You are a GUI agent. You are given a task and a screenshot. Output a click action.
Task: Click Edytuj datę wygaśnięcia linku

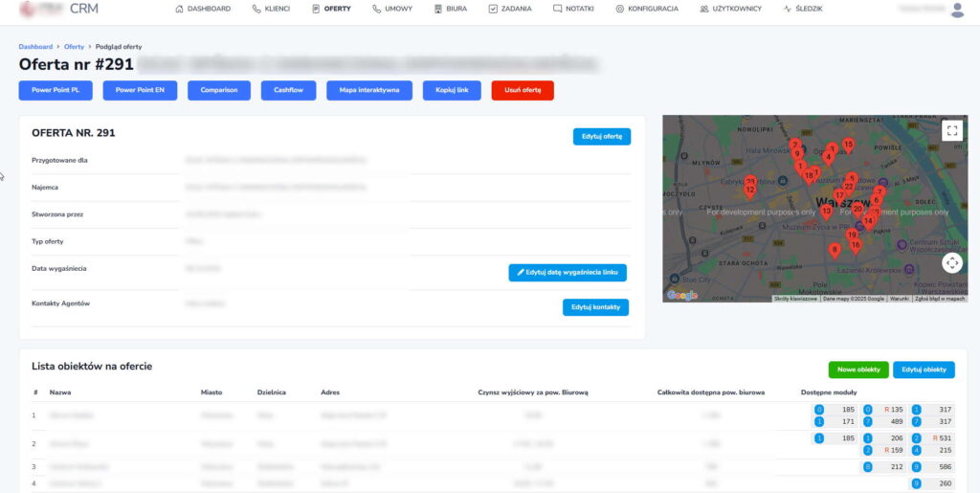(x=568, y=273)
